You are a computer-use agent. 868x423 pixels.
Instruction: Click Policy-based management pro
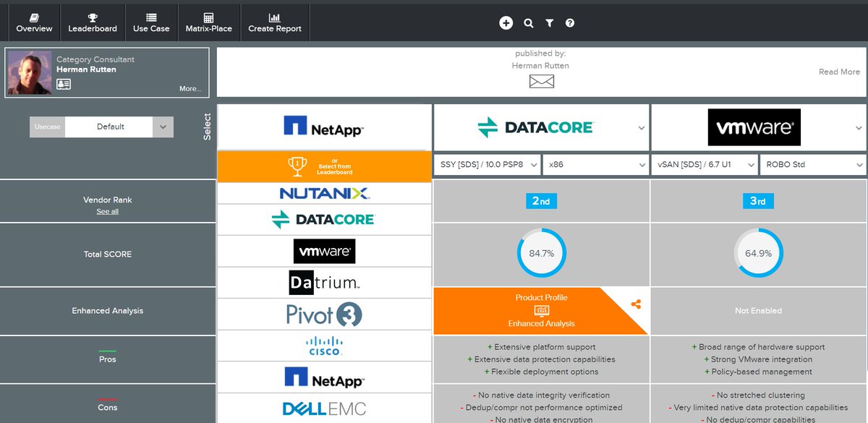coord(758,372)
